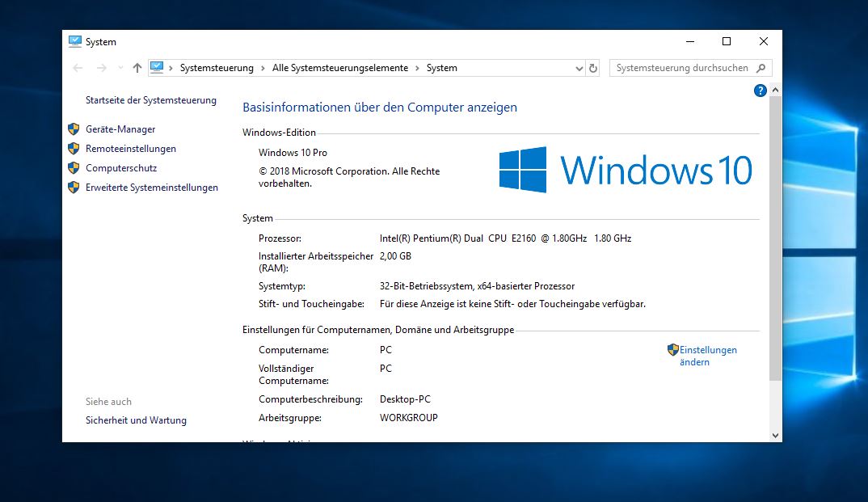Open Sicherheit und Wartung link
This screenshot has width=868, height=502.
(x=136, y=420)
